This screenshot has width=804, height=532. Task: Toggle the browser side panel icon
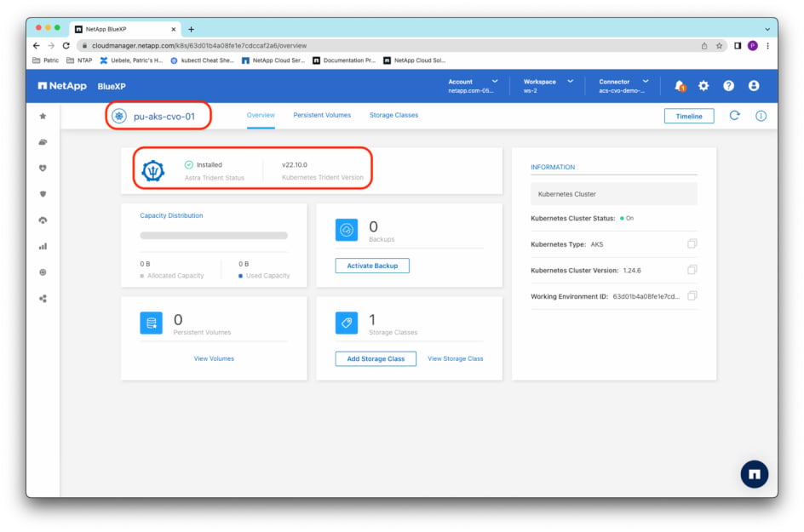(x=737, y=46)
